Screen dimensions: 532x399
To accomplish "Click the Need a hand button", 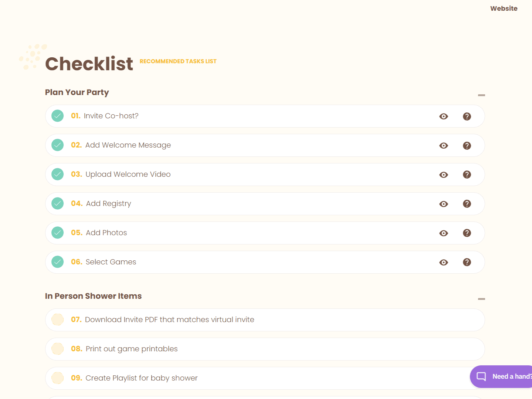I will click(506, 376).
